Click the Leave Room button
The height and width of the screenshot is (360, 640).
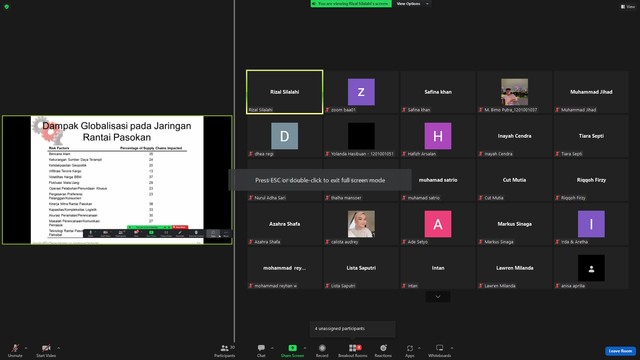tap(620, 351)
